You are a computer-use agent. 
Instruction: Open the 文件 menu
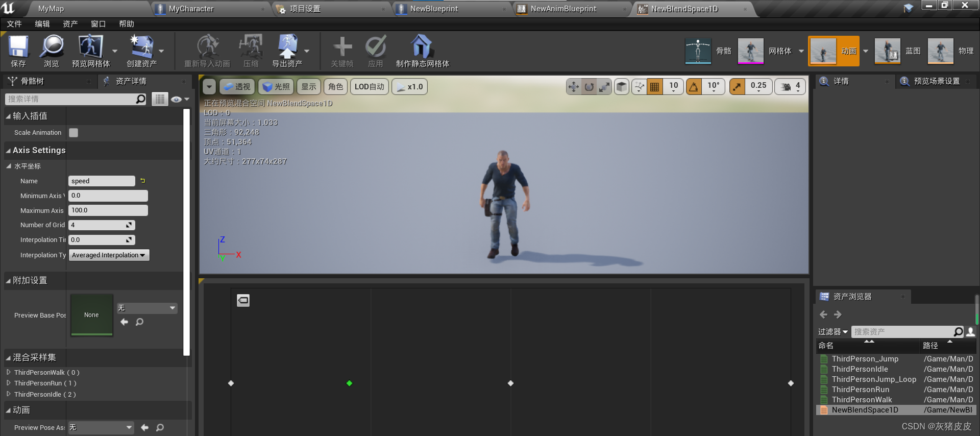[14, 24]
